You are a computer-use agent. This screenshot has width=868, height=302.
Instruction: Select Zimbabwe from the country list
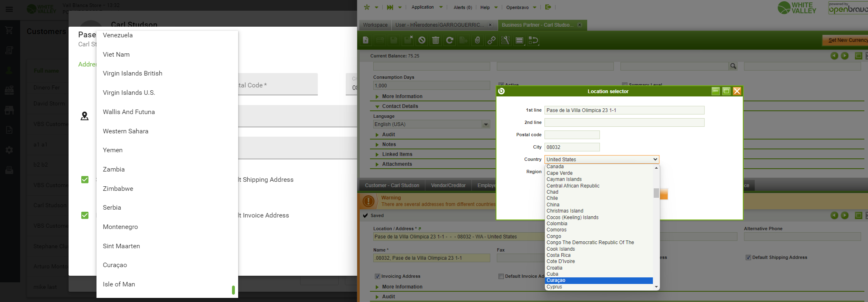pyautogui.click(x=118, y=189)
